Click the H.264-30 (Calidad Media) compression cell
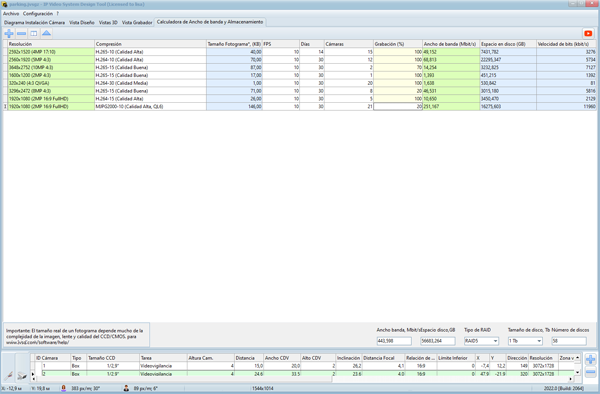This screenshot has width=600, height=394. coord(150,83)
